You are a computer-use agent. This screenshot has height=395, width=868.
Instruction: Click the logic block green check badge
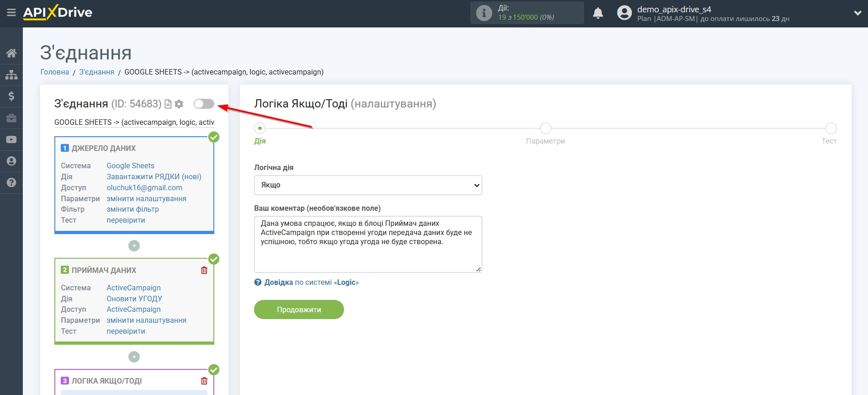coord(214,370)
